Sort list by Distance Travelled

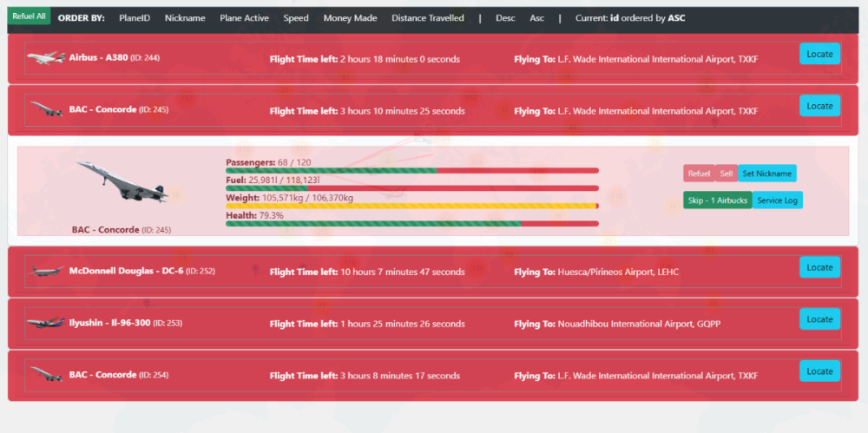[x=427, y=18]
